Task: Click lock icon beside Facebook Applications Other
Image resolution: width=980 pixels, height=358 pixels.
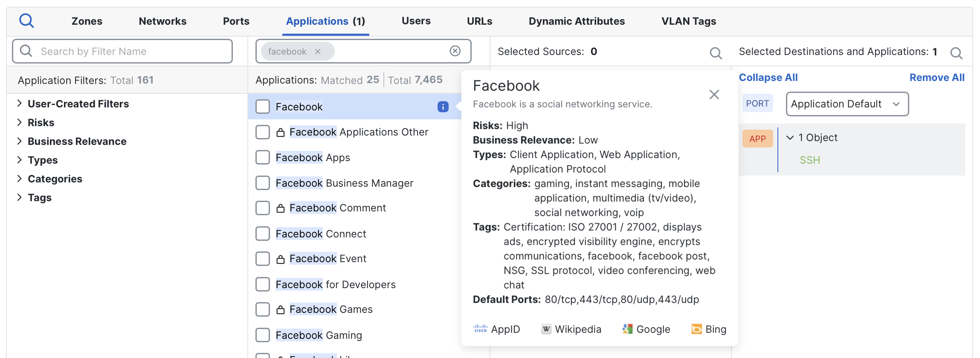Action: point(280,133)
